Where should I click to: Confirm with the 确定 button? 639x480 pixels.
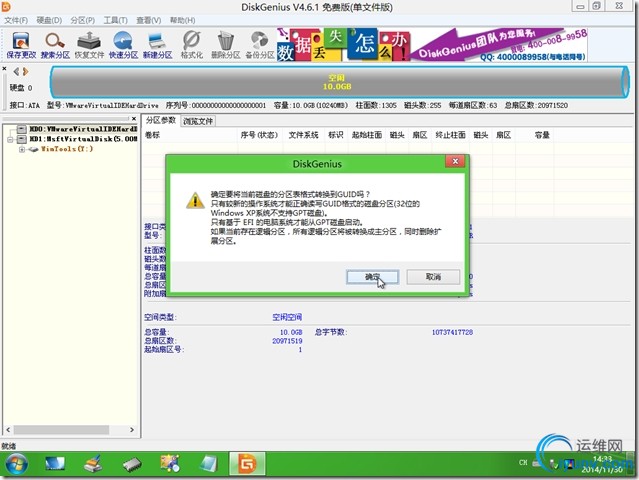point(372,277)
